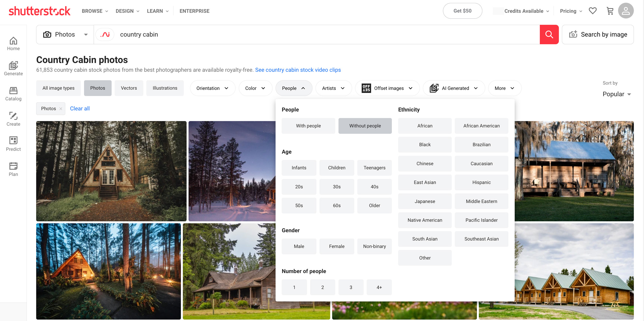The height and width of the screenshot is (321, 644).
Task: Open favorites heart icon
Action: (592, 11)
